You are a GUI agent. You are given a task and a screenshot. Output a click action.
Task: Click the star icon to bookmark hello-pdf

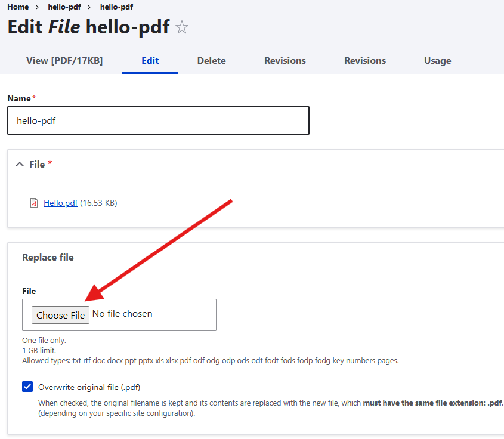pyautogui.click(x=181, y=27)
